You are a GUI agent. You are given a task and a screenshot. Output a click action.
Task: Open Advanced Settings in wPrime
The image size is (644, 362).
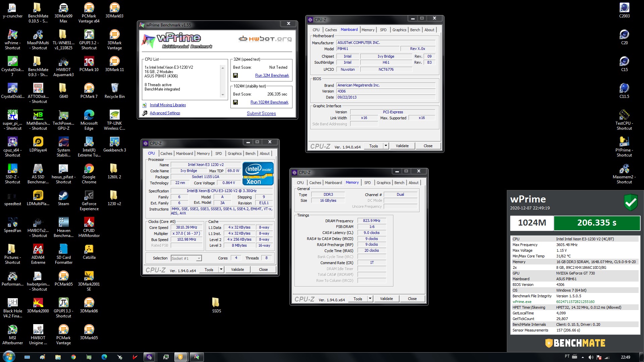click(x=165, y=113)
